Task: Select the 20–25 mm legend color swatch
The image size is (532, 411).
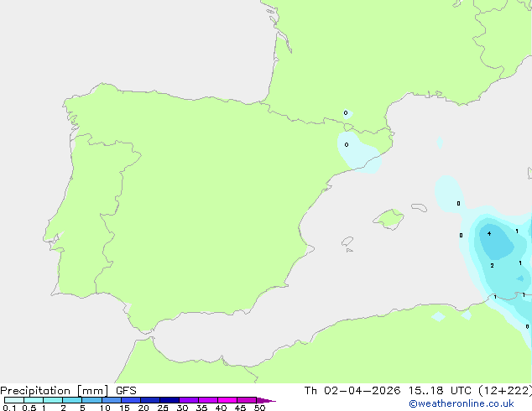Action: [x=150, y=400]
